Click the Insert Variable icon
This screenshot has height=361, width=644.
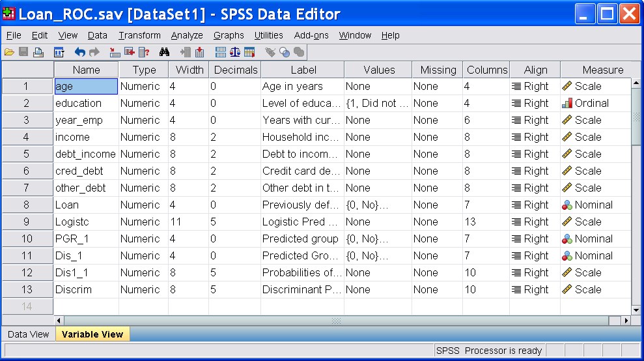click(200, 52)
